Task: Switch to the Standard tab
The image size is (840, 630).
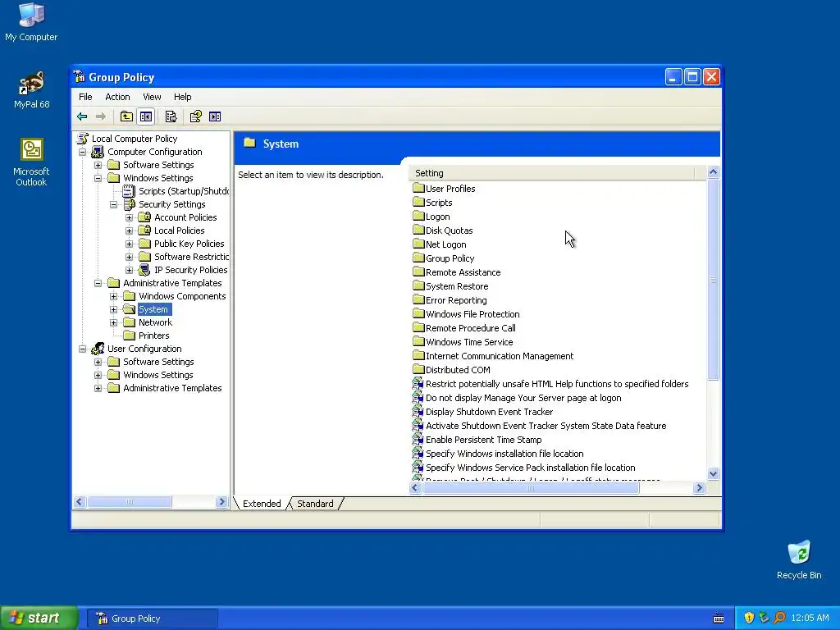Action: pyautogui.click(x=315, y=504)
